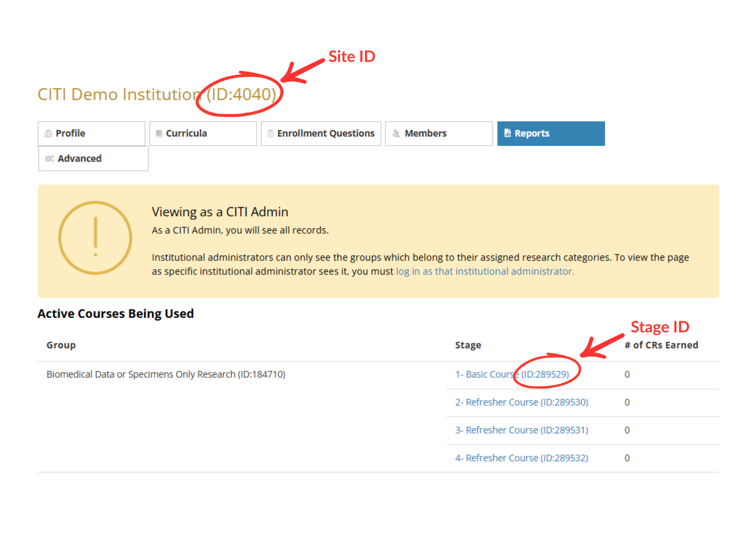Open 3- Refresher Course (ID:289531) link
This screenshot has height=560, width=753.
coord(521,430)
